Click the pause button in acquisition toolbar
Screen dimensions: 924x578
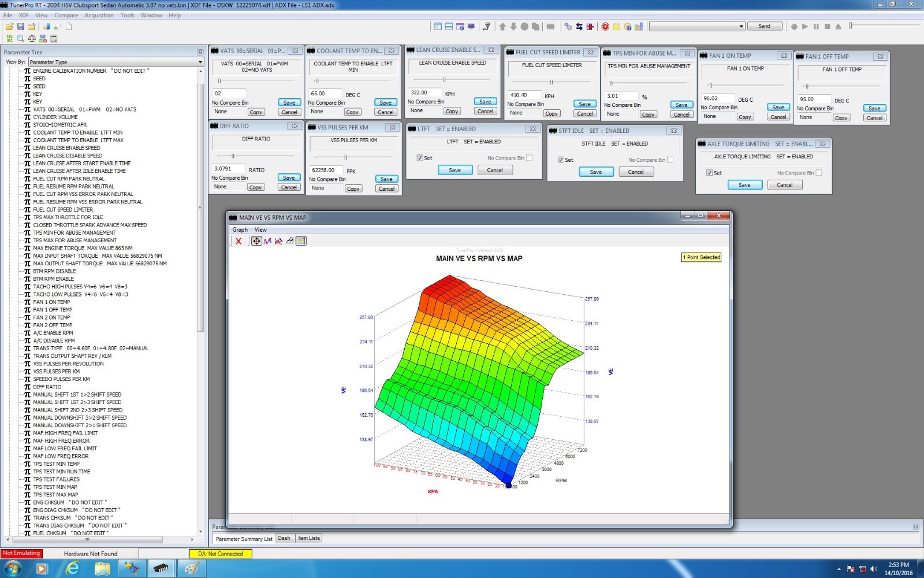coord(816,27)
